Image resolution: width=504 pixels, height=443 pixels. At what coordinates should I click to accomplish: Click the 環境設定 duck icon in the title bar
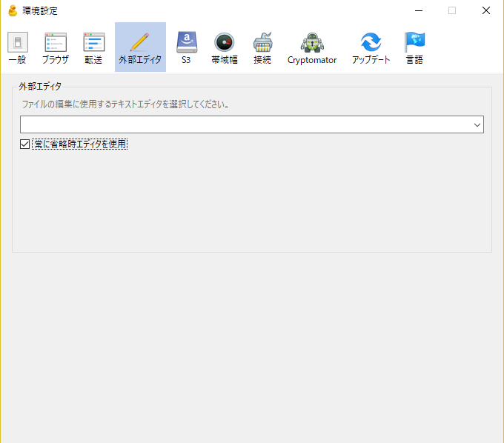point(13,10)
